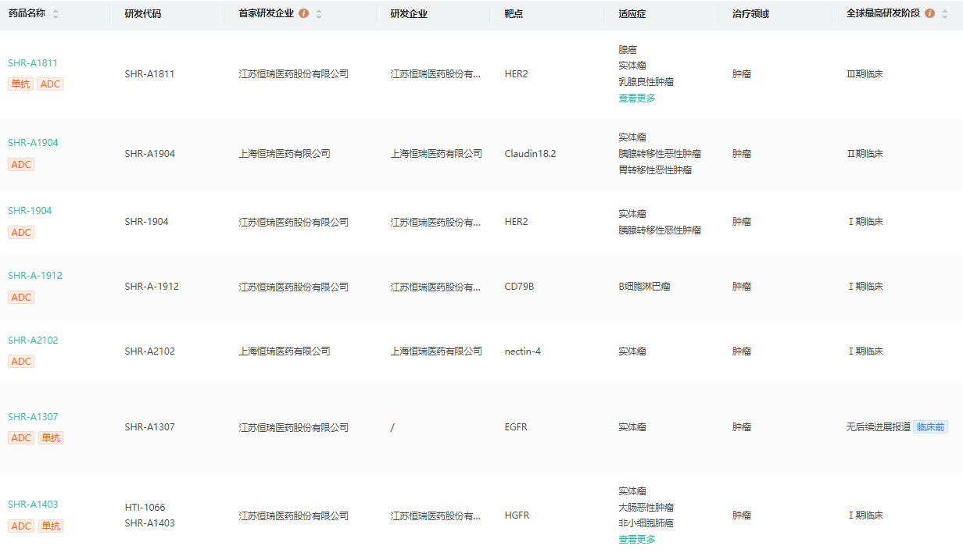Click 适应症 column header
This screenshot has height=560, width=963.
[x=632, y=14]
